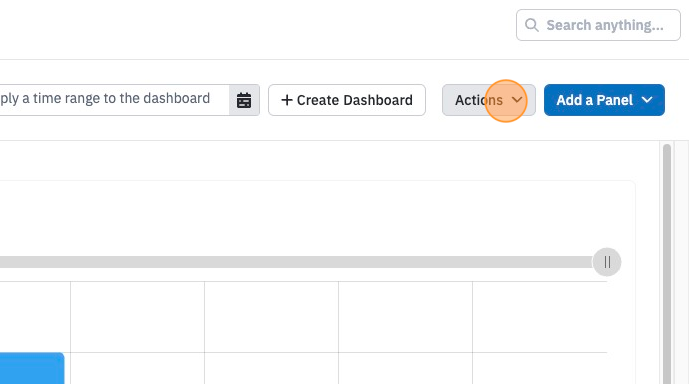The width and height of the screenshot is (689, 384).
Task: Expand the Add a Panel chevron
Action: [647, 100]
